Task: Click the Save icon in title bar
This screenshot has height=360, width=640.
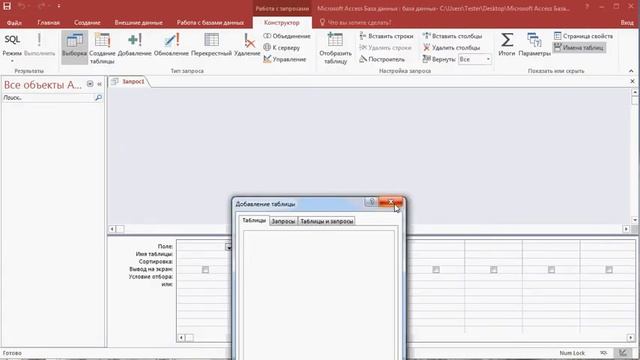Action: coord(7,6)
